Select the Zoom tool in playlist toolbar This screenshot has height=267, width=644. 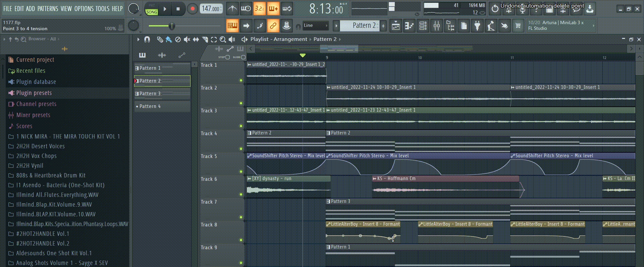pyautogui.click(x=223, y=40)
